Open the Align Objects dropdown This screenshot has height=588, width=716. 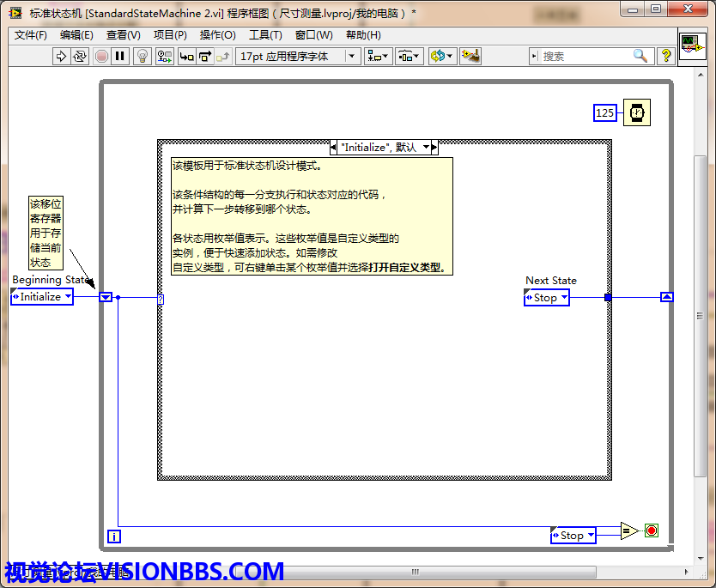click(x=378, y=56)
